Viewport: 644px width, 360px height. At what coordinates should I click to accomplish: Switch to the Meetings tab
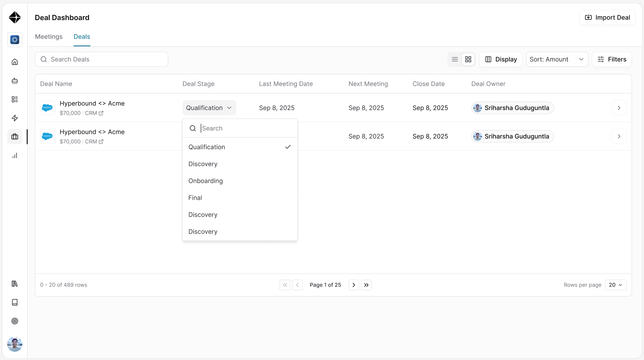coord(49,37)
